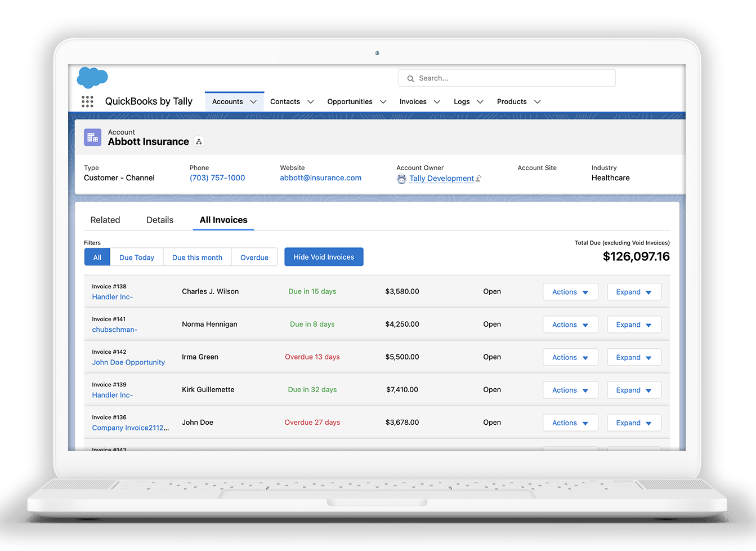This screenshot has width=756, height=551.
Task: Open the Accounts navigation dropdown arrow
Action: 252,101
